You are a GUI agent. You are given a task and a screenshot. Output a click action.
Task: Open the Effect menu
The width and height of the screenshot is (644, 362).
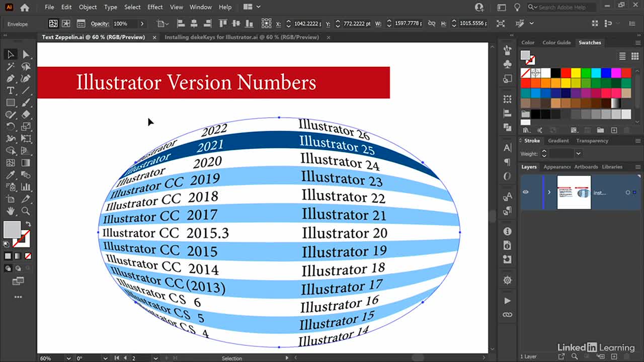tap(155, 7)
